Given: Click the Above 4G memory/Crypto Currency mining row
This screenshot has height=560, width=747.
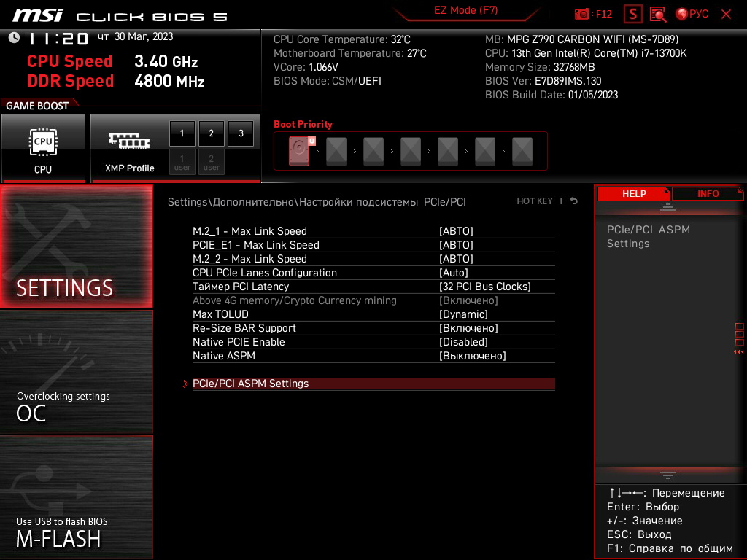Looking at the screenshot, I should [x=373, y=300].
